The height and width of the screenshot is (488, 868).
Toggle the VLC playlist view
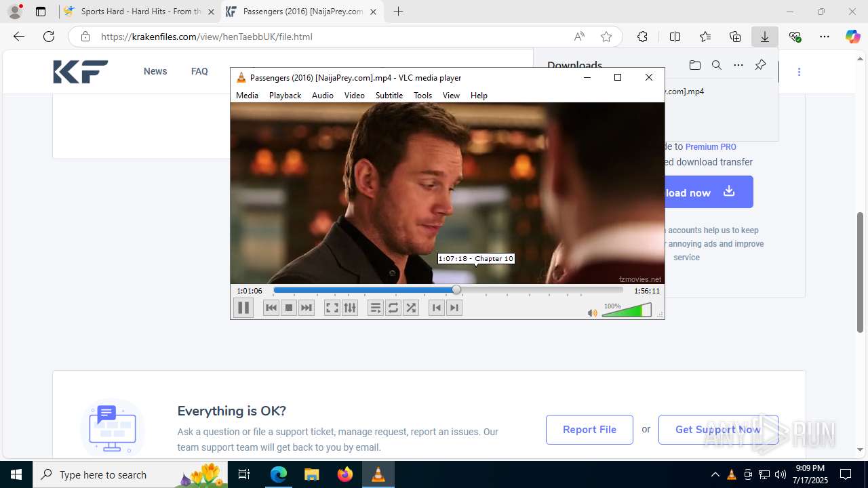click(x=376, y=308)
